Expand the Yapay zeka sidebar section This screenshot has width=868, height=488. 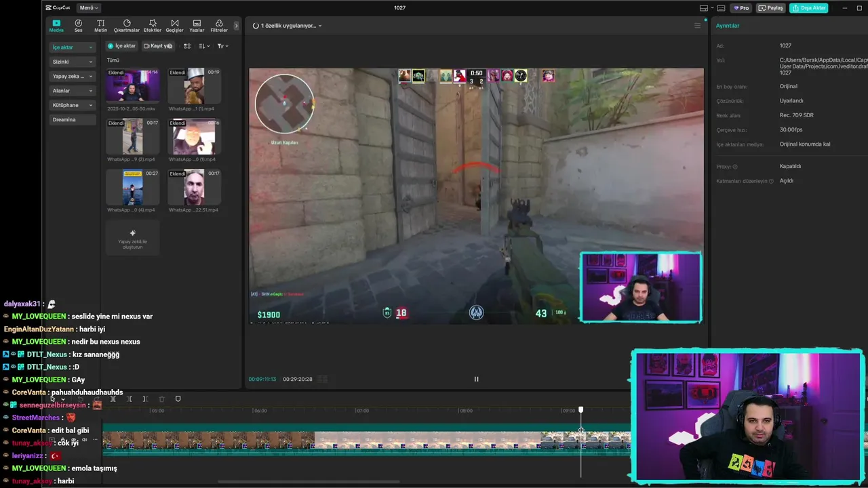(x=72, y=76)
